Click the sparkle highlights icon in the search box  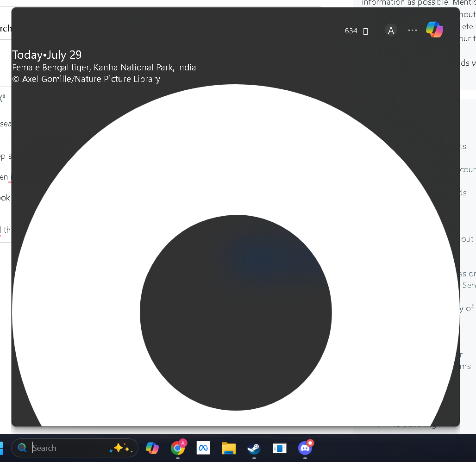[121, 448]
